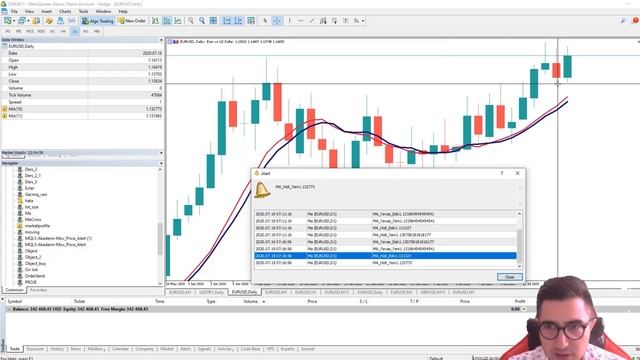Select the H4 timeframe button
This screenshot has height=360, width=640.
63,31
